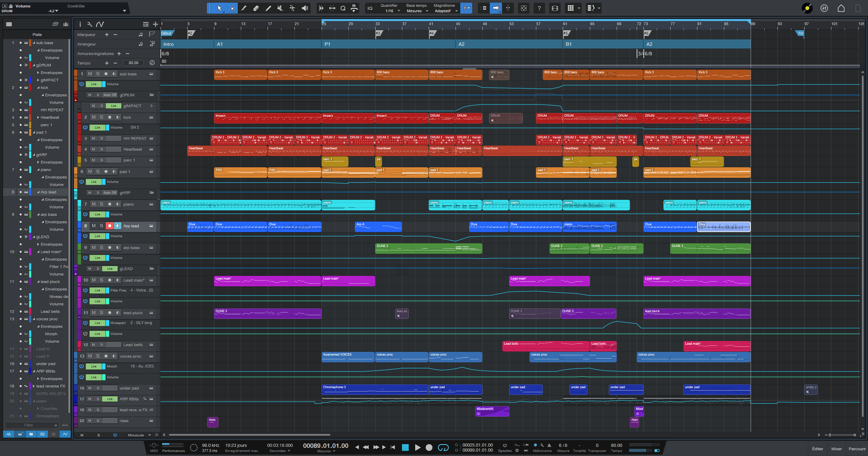Select the Eraser tool
Image resolution: width=868 pixels, height=456 pixels.
(x=256, y=8)
